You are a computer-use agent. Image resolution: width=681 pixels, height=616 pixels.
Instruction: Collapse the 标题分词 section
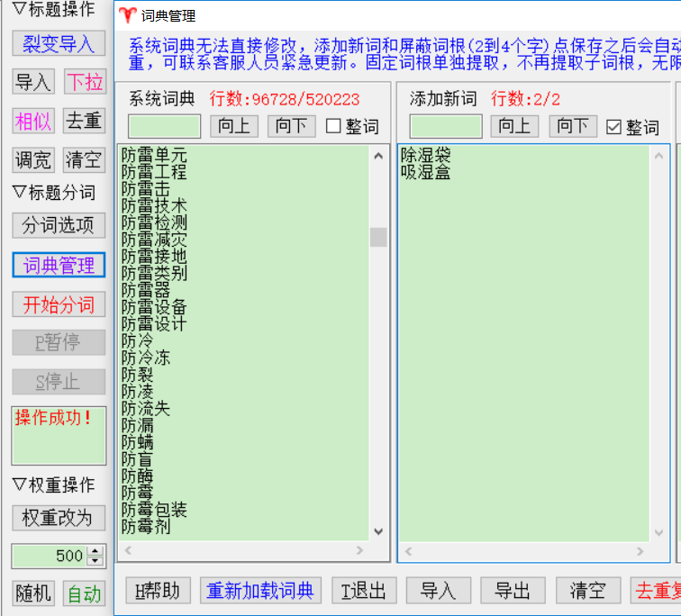pyautogui.click(x=18, y=192)
